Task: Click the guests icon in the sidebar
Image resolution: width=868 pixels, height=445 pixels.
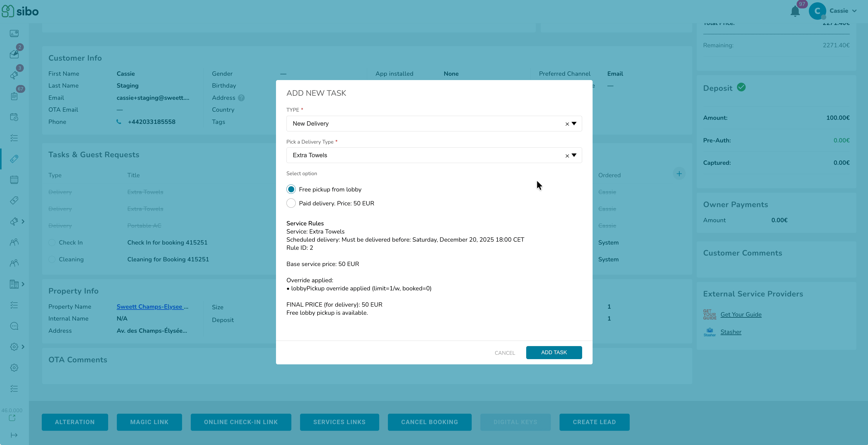Action: [14, 242]
